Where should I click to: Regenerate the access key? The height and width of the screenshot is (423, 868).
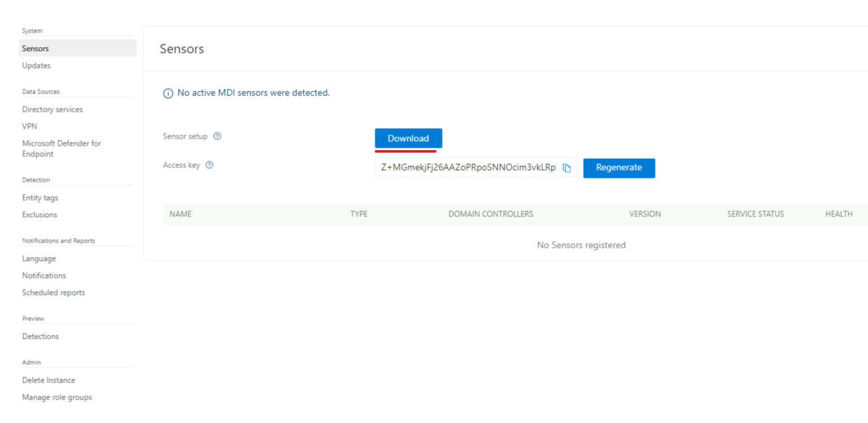619,168
